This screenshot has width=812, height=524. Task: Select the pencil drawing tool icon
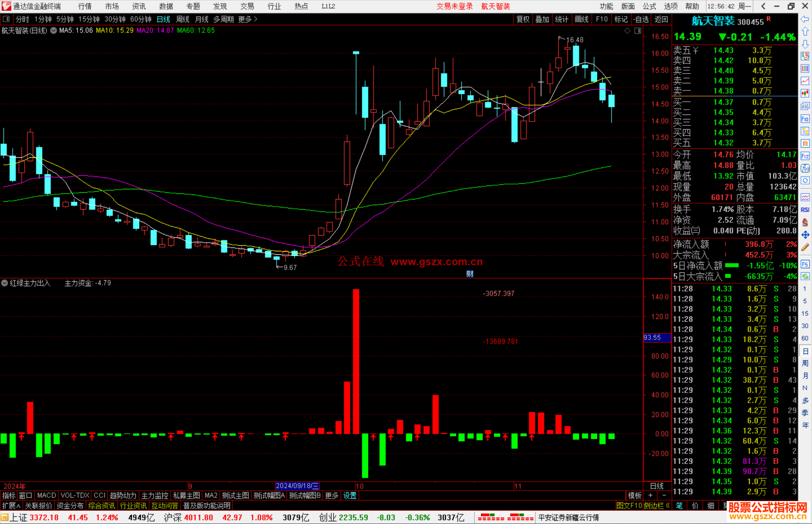pos(805,247)
